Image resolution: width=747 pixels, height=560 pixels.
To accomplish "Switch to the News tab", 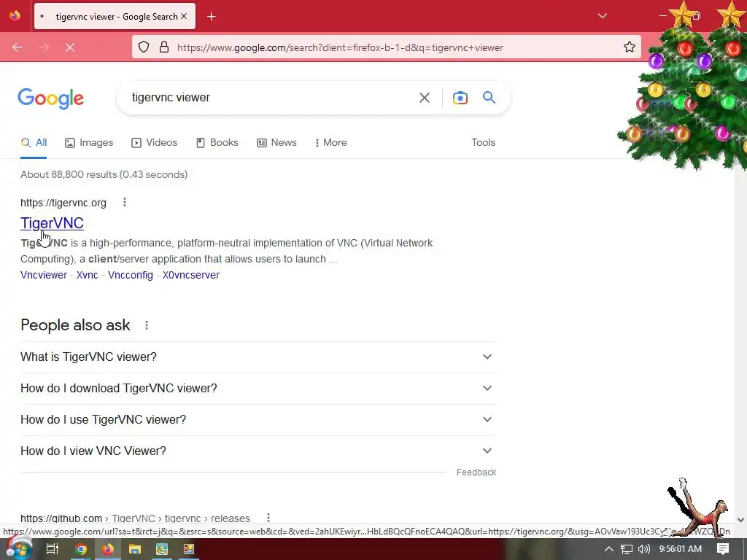I will coord(276,142).
